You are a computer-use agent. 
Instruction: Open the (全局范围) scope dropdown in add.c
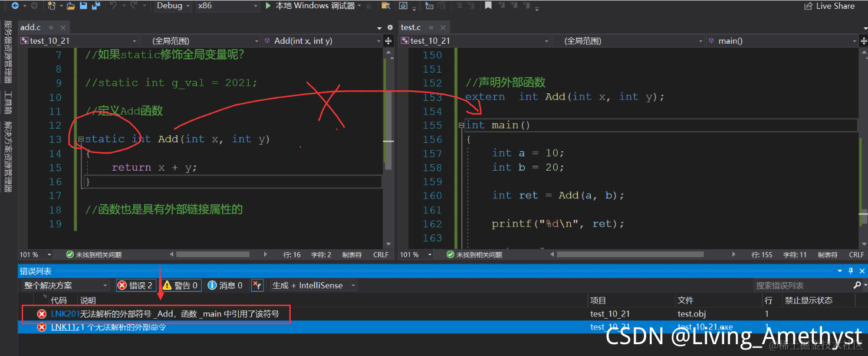[200, 41]
